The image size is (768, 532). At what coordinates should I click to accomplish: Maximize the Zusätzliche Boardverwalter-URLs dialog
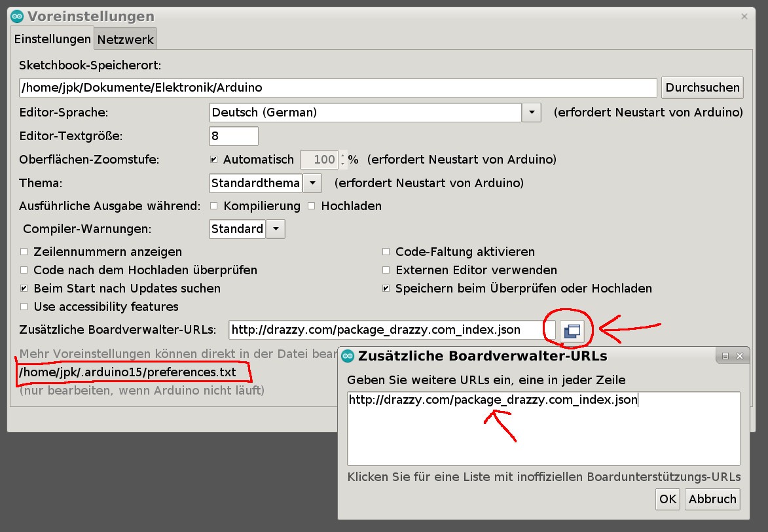(725, 356)
